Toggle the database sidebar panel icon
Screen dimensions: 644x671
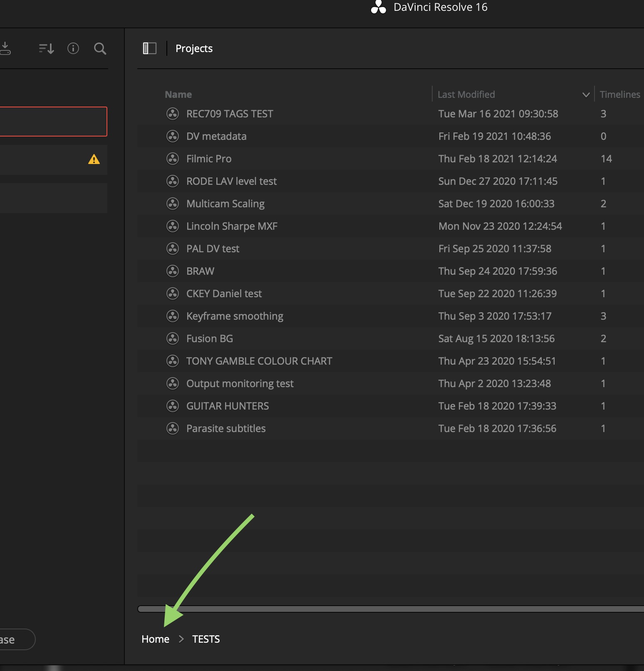(x=149, y=48)
